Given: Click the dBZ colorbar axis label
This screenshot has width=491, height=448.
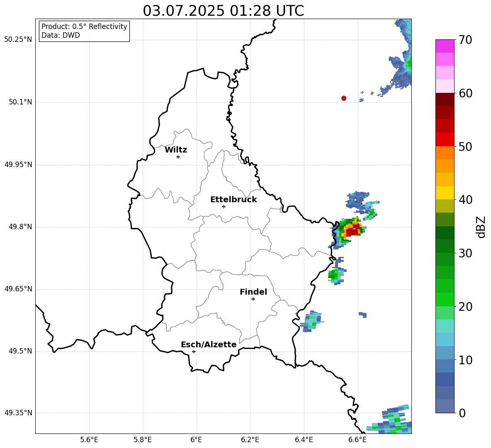Looking at the screenshot, I should pos(481,227).
